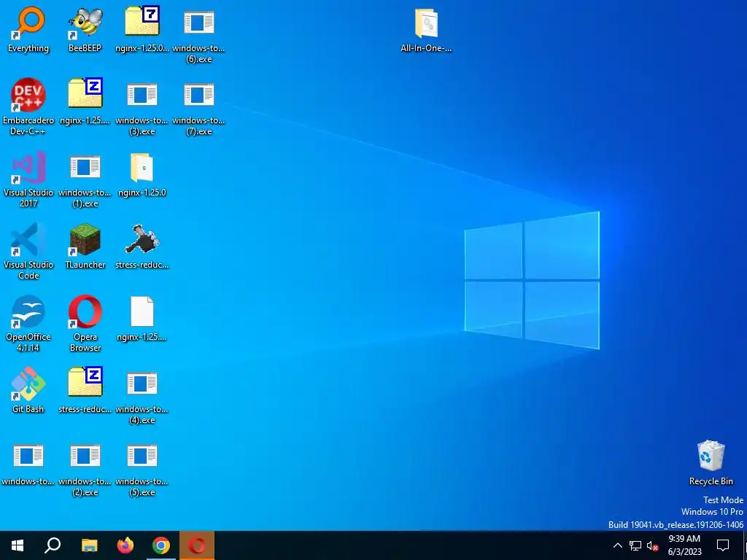The height and width of the screenshot is (560, 747).
Task: Select windows-to... (5).exe file
Action: click(142, 469)
